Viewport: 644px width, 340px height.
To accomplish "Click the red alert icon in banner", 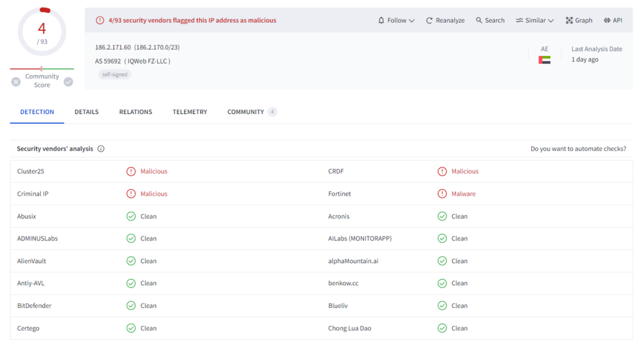I will pos(100,20).
